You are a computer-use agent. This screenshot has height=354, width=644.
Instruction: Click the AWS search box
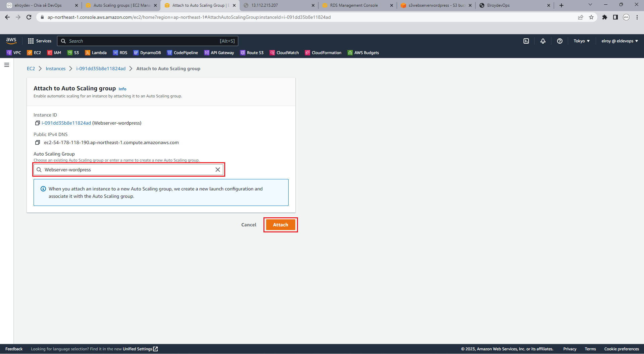pyautogui.click(x=148, y=41)
